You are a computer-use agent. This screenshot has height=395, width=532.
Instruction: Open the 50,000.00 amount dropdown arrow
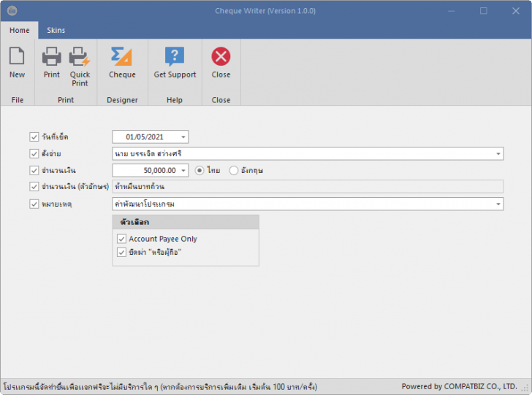tap(183, 170)
